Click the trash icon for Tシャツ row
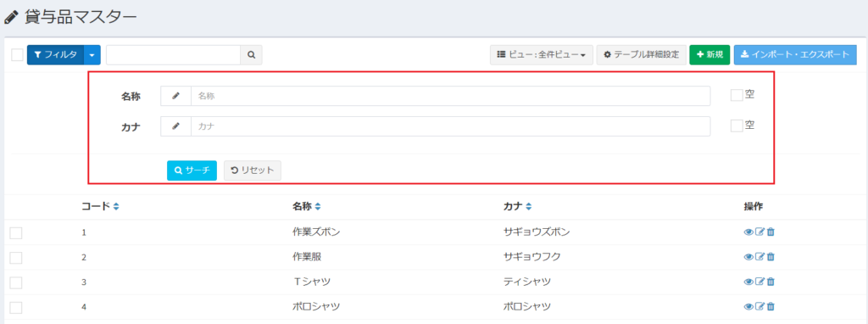Image resolution: width=868 pixels, height=324 pixels. pyautogui.click(x=771, y=282)
